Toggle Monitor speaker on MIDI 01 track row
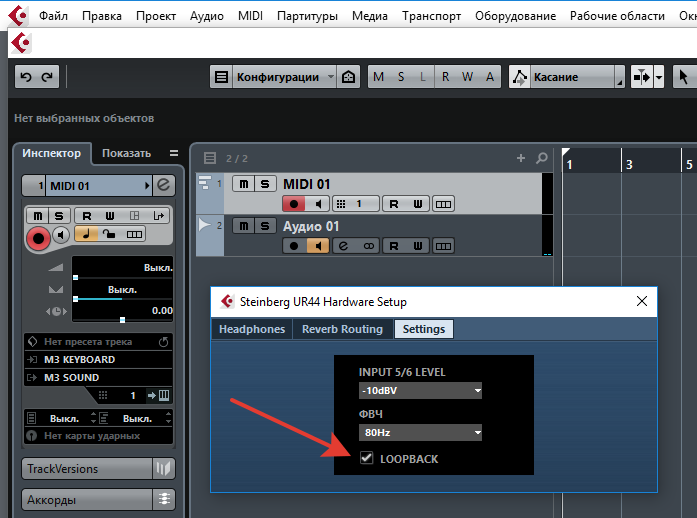Image resolution: width=697 pixels, height=518 pixels. (318, 204)
